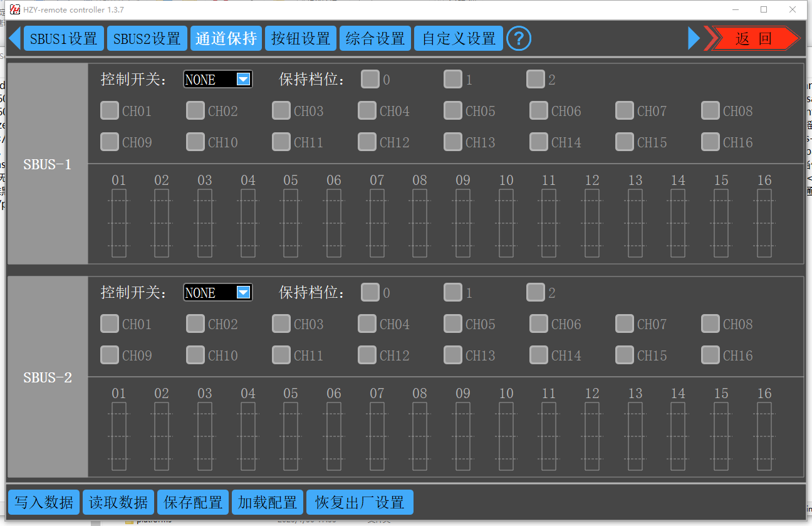Screen dimensions: 812x526
Task: Click channel 08 level bar in SBUS-1
Action: tap(420, 223)
